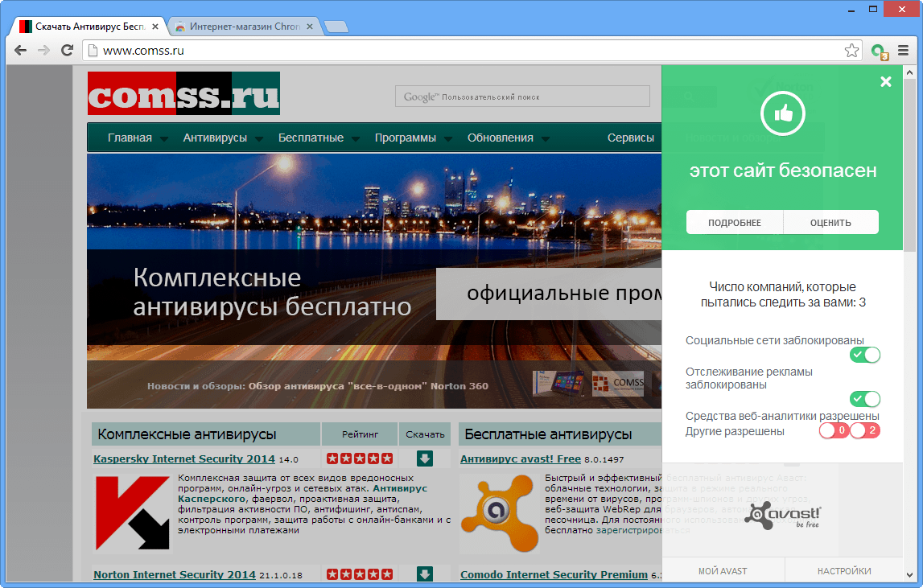The height and width of the screenshot is (588, 923).
Task: Click the ОЦЕНИТЬ button
Action: pos(830,223)
